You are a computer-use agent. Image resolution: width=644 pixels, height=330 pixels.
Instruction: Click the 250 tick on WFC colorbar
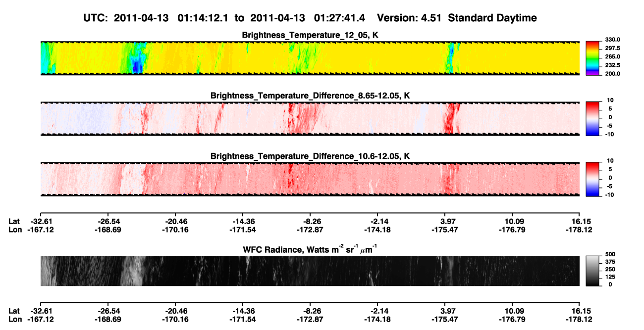click(611, 269)
